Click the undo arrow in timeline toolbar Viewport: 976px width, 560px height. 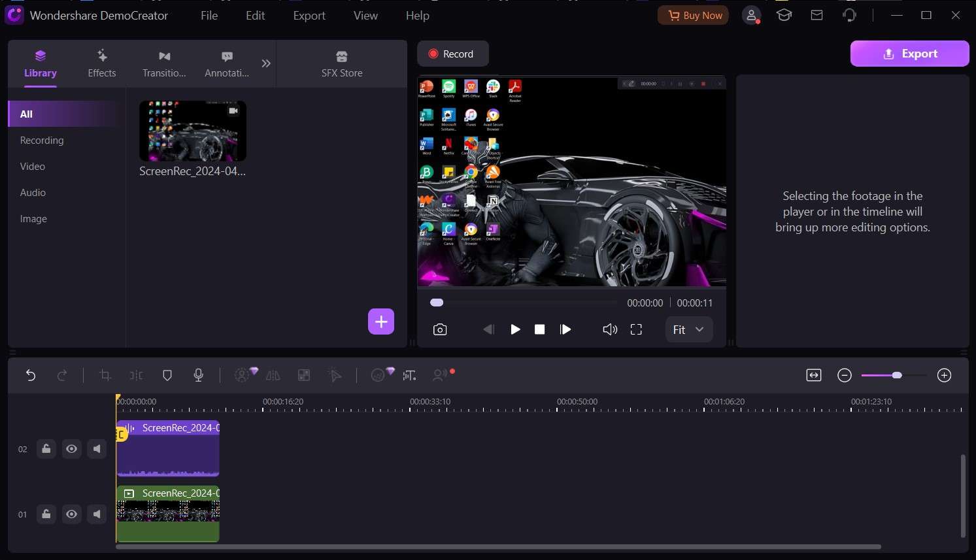(31, 375)
